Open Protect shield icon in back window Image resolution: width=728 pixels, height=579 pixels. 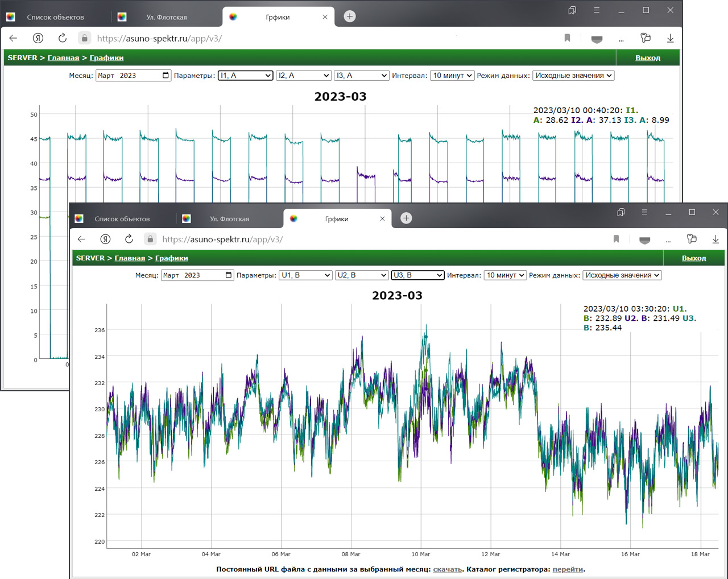click(x=597, y=39)
